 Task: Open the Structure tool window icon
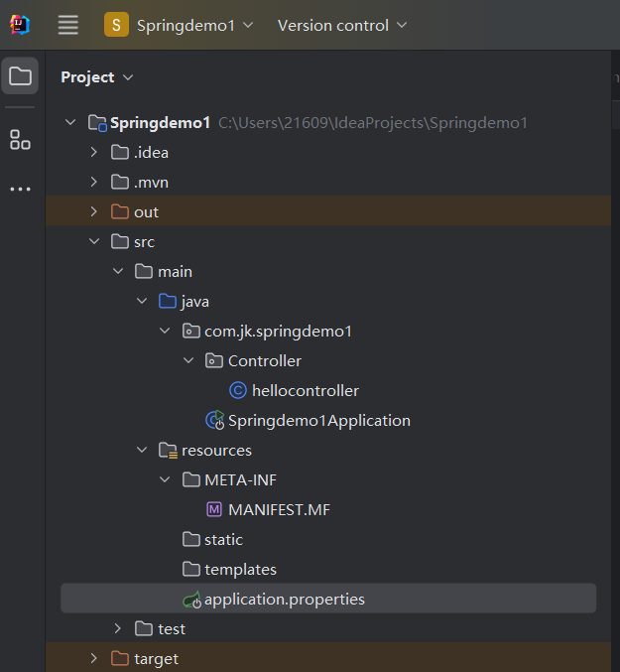pyautogui.click(x=20, y=140)
